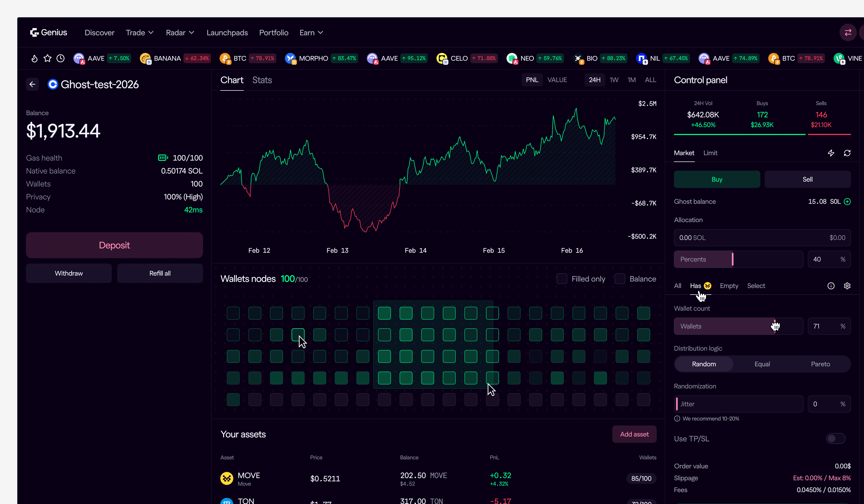Click the back arrow beside Ghost-test-2026
Viewport: 864px width, 504px height.
coord(33,84)
